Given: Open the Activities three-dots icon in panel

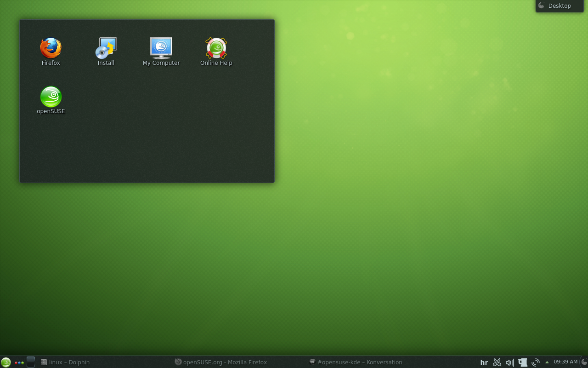Looking at the screenshot, I should point(19,362).
